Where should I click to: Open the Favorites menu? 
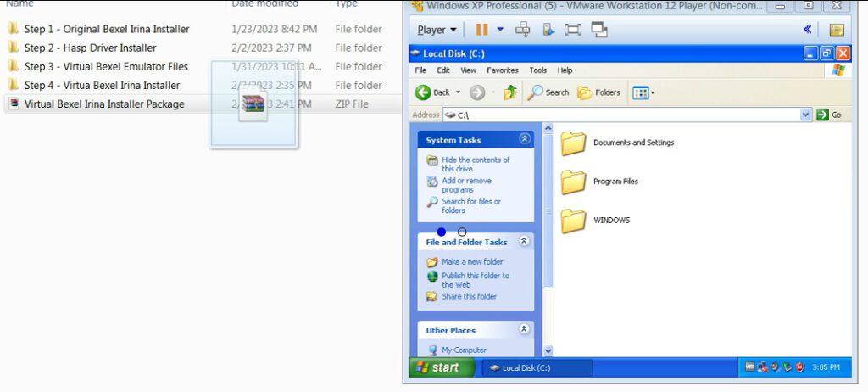click(503, 70)
